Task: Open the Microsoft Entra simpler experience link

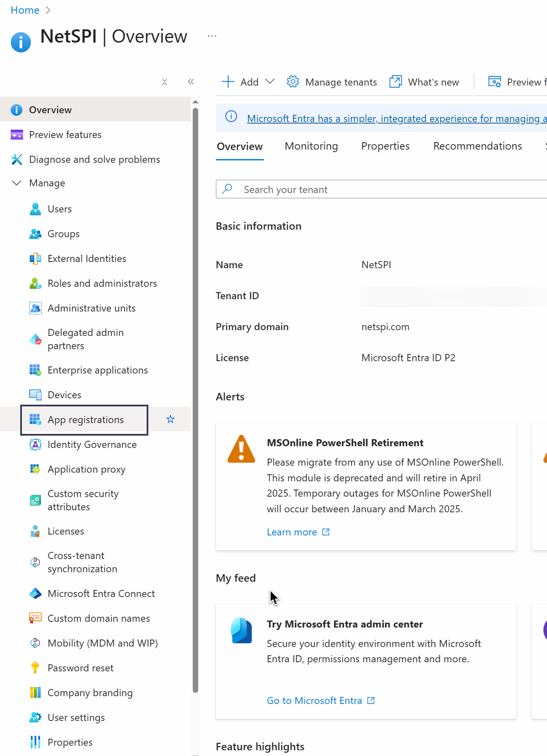Action: click(x=397, y=119)
